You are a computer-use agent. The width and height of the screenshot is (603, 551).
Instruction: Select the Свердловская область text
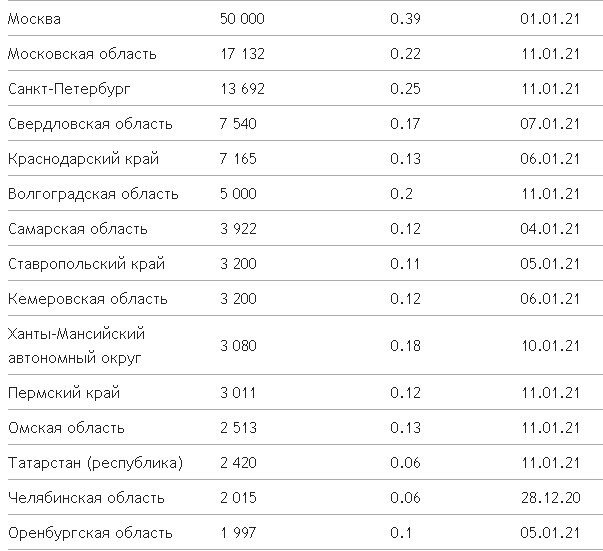90,124
